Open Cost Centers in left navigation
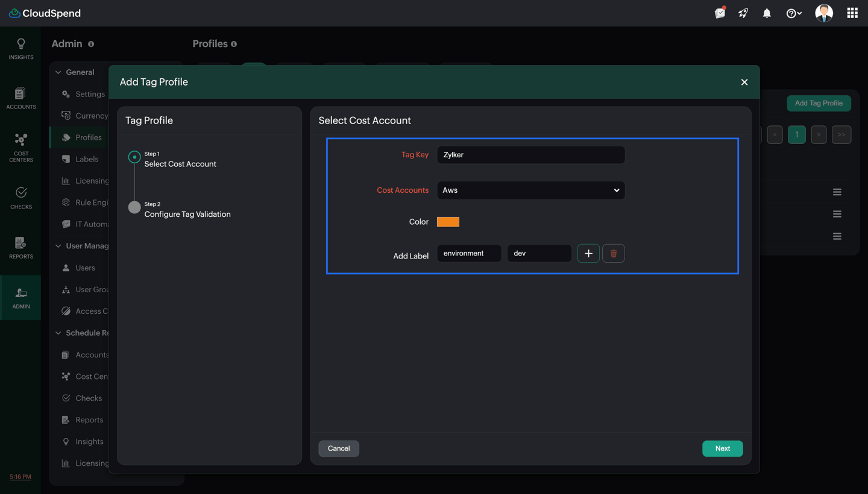This screenshot has height=494, width=868. pyautogui.click(x=20, y=148)
